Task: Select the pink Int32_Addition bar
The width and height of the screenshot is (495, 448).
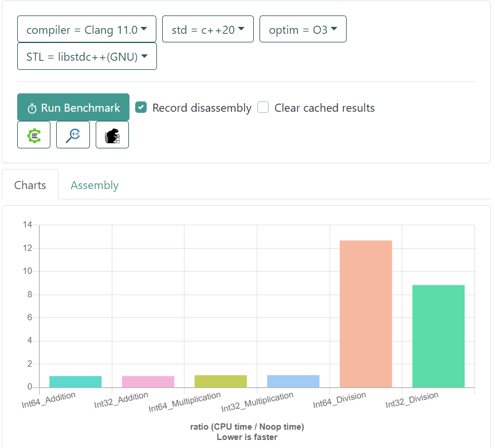Action: click(148, 382)
